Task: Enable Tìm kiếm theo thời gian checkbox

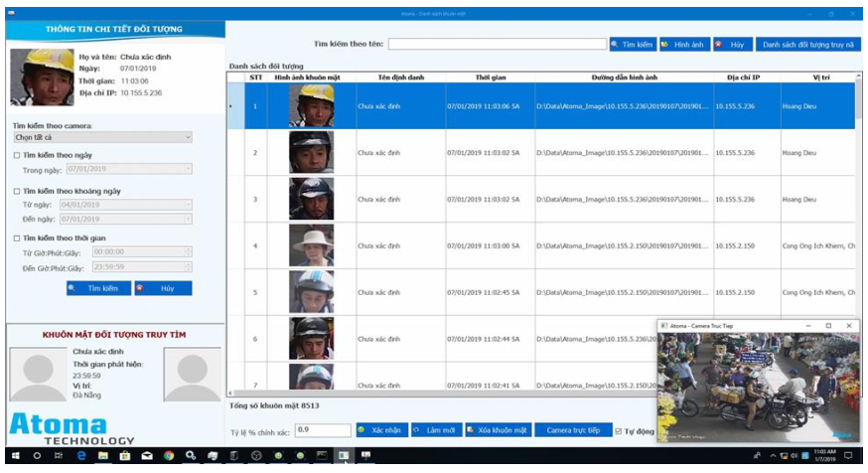Action: 17,238
